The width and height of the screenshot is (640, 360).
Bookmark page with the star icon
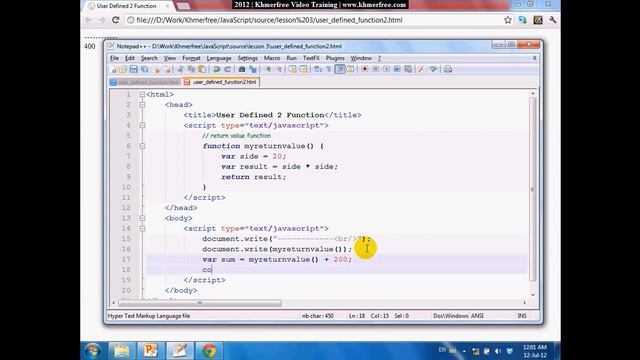click(507, 20)
